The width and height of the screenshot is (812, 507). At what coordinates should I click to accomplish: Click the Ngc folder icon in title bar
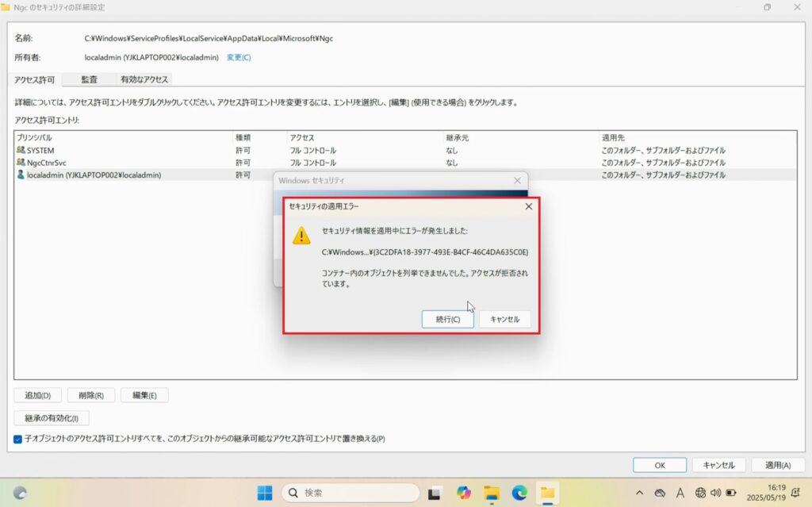pyautogui.click(x=6, y=7)
